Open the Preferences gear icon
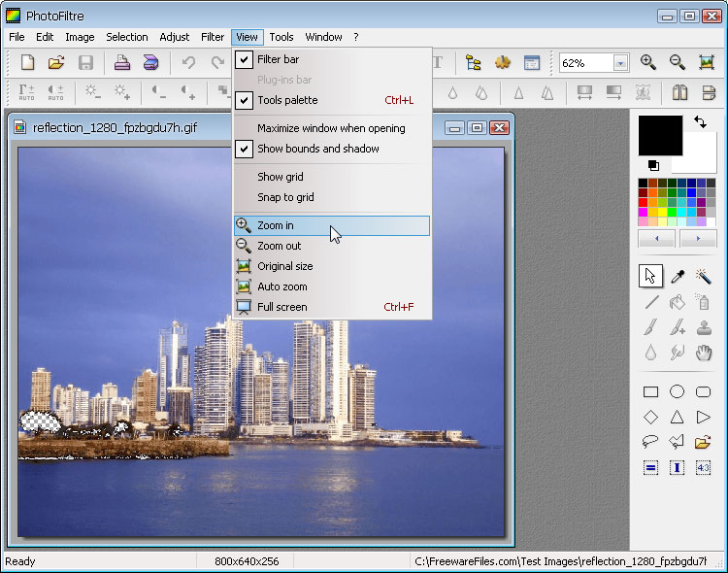728x573 pixels. pos(503,62)
